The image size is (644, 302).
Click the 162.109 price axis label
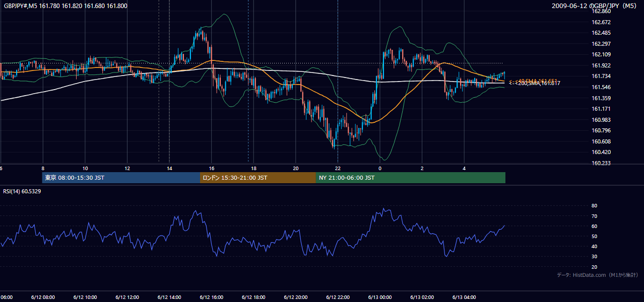pyautogui.click(x=601, y=54)
